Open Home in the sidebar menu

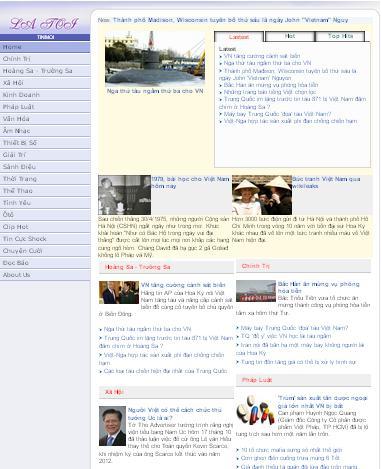point(45,47)
